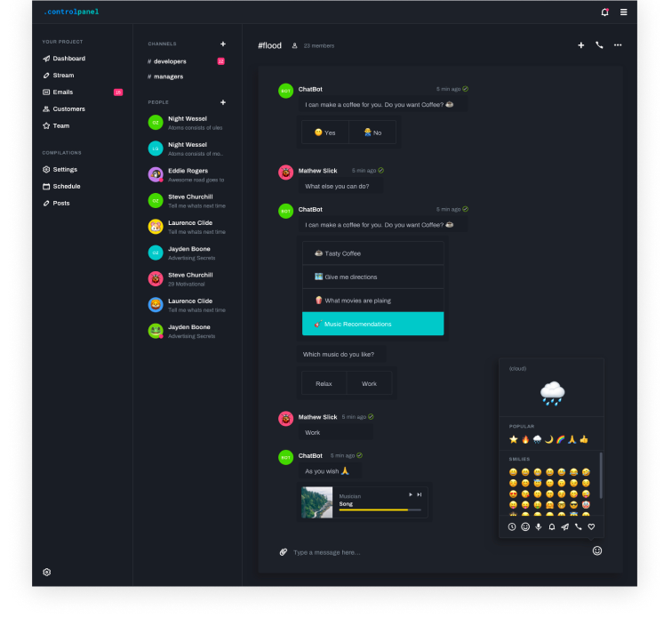Open the gear icon at sidebar bottom
This screenshot has height=618, width=672.
[47, 572]
